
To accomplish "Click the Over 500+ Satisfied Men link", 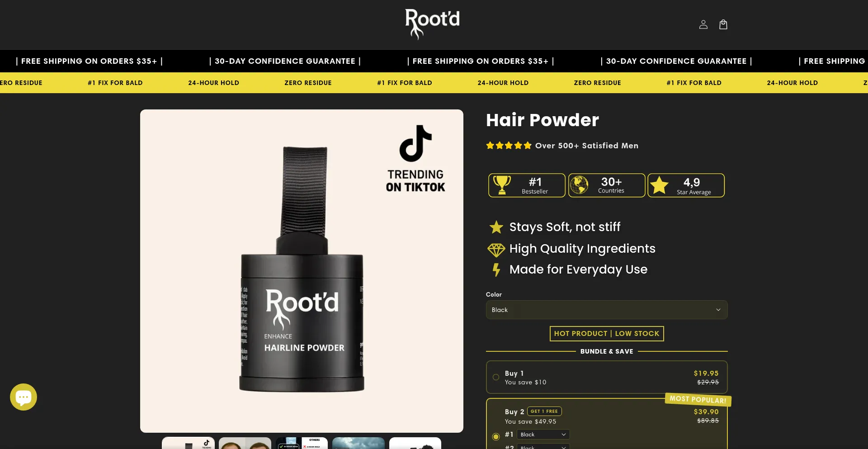I will point(587,146).
